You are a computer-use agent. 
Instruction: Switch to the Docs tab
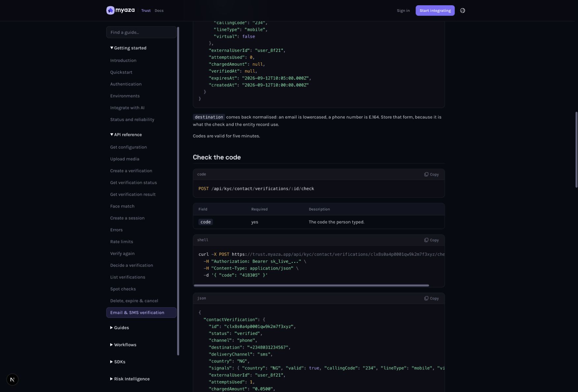click(x=159, y=11)
